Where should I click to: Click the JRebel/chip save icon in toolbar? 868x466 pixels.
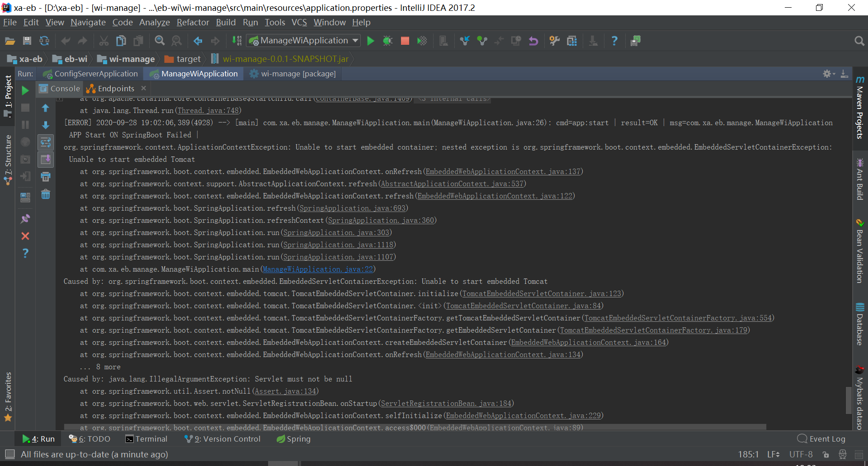[x=636, y=41]
